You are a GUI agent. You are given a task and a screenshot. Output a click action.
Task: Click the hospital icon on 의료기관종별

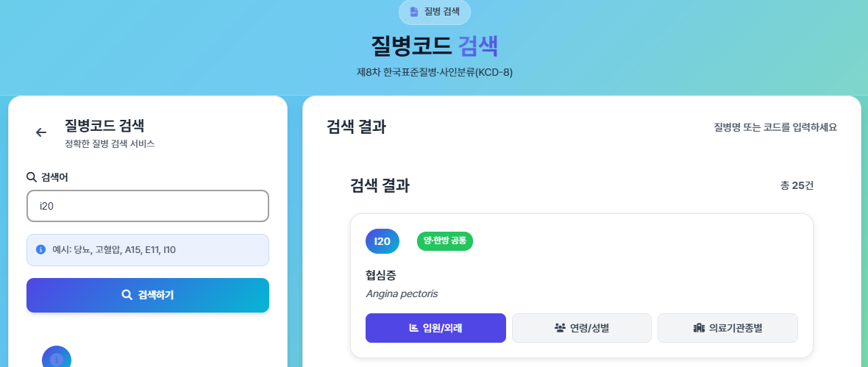699,328
